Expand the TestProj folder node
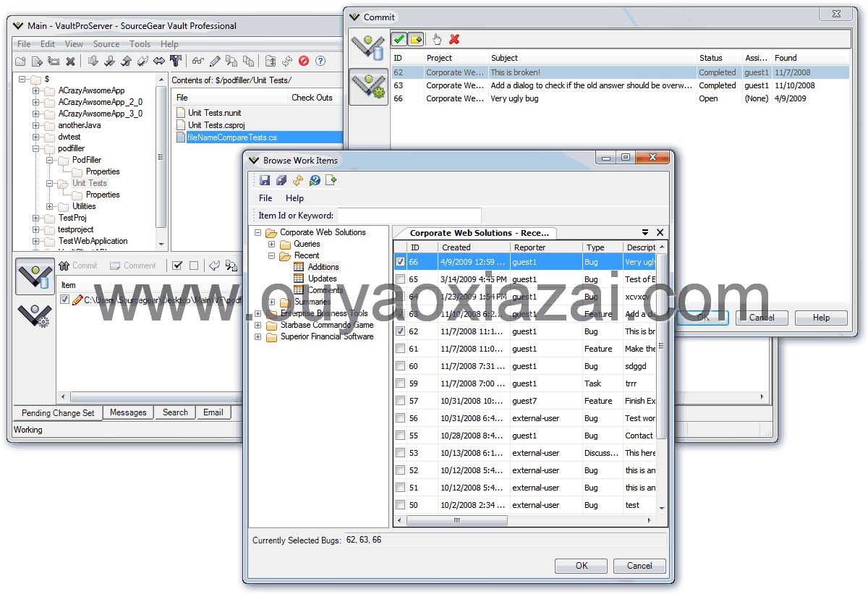 [36, 218]
